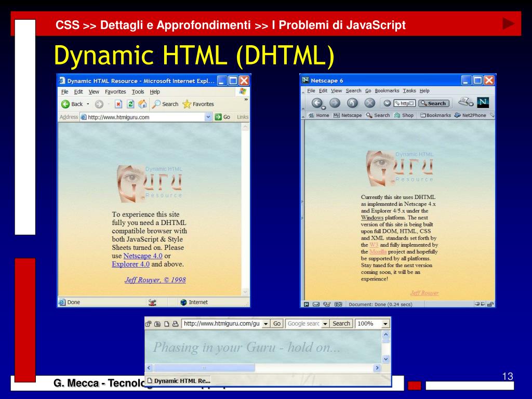Click the Netscape N logo throbber
Image resolution: width=532 pixels, height=399 pixels.
(483, 102)
